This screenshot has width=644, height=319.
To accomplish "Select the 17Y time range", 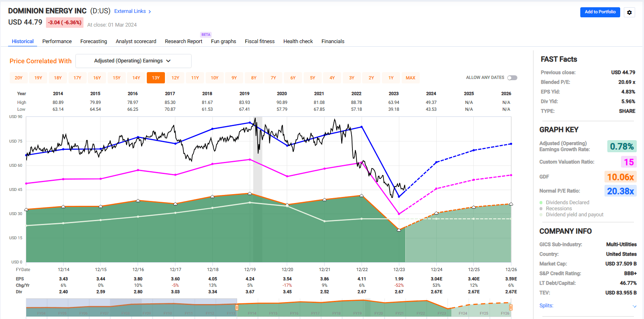I will (x=77, y=78).
